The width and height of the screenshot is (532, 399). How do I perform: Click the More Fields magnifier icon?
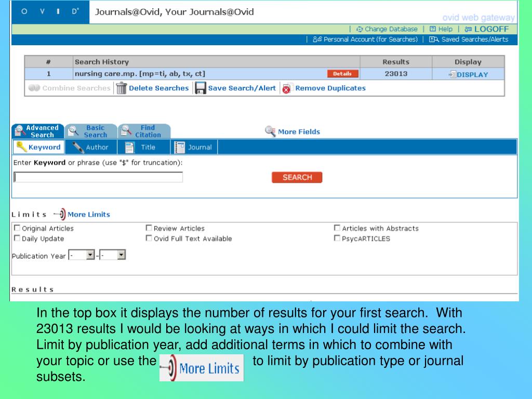pos(270,131)
